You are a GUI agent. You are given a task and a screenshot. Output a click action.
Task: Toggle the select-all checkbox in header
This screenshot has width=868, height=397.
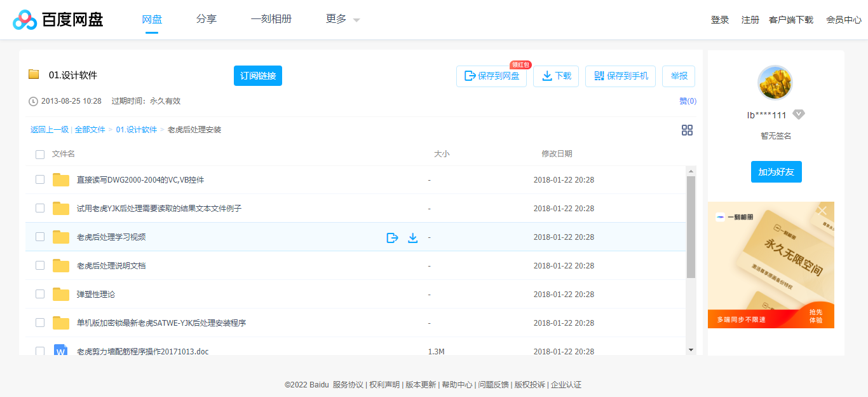(x=40, y=154)
